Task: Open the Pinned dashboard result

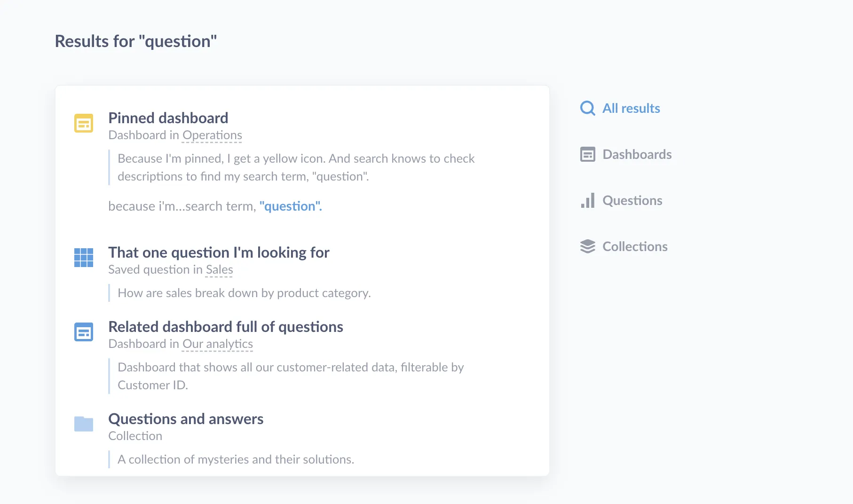Action: [x=168, y=118]
